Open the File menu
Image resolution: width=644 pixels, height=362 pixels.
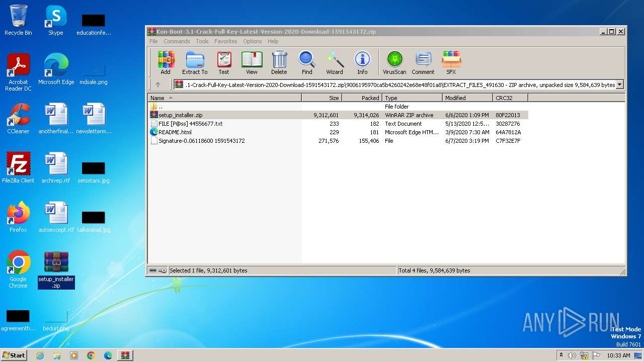click(x=153, y=41)
